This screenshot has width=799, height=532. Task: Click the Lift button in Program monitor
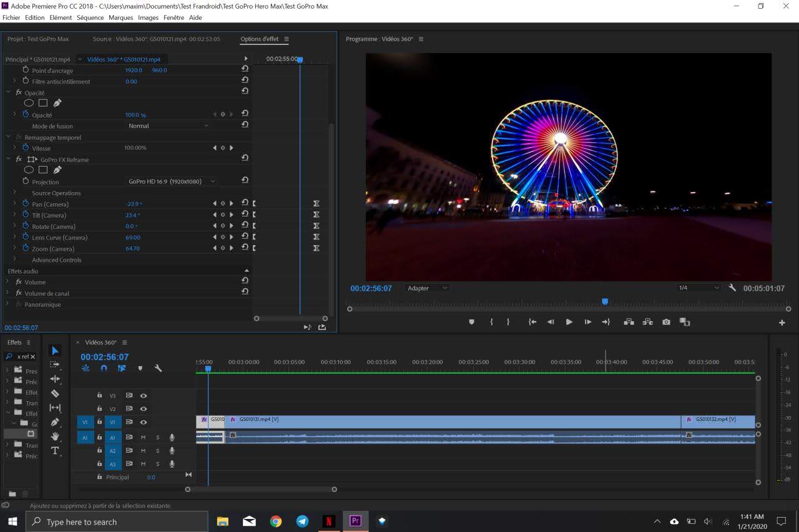[629, 322]
